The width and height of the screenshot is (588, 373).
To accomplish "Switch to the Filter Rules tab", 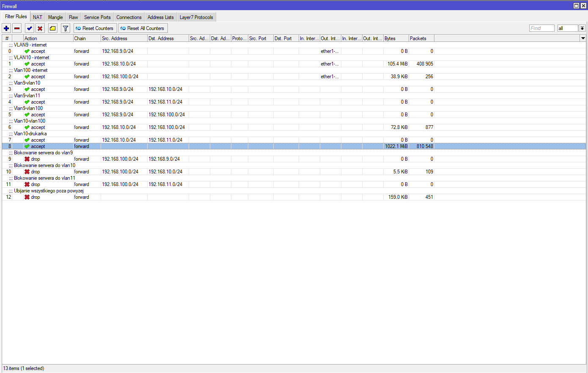I will [x=16, y=16].
